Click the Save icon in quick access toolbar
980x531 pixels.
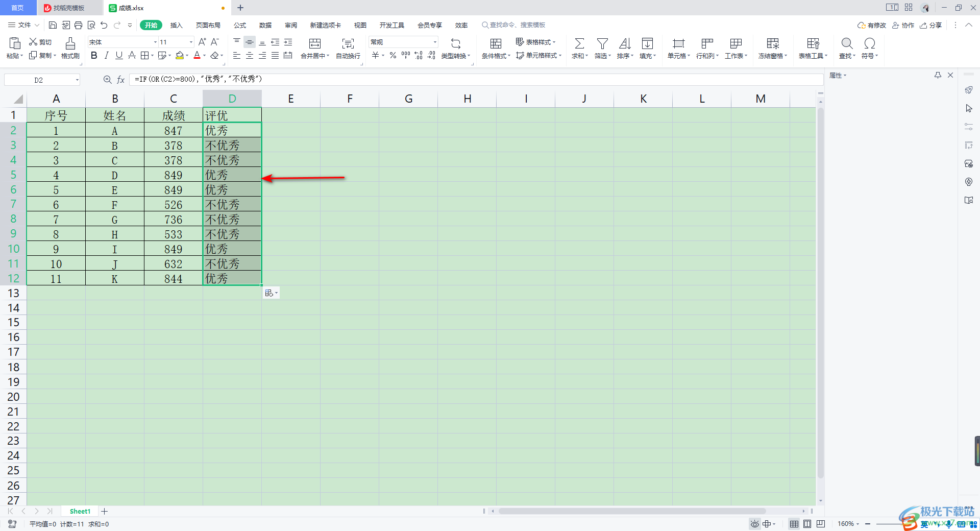[53, 25]
